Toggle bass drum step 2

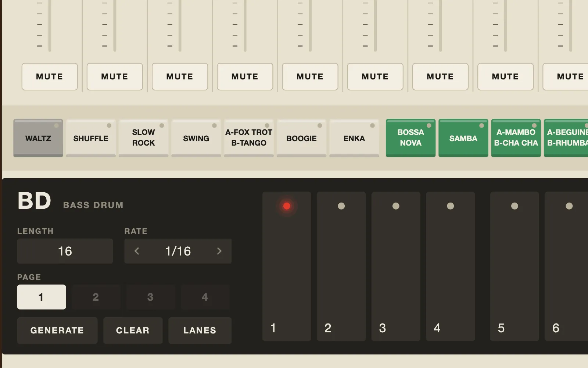[341, 266]
